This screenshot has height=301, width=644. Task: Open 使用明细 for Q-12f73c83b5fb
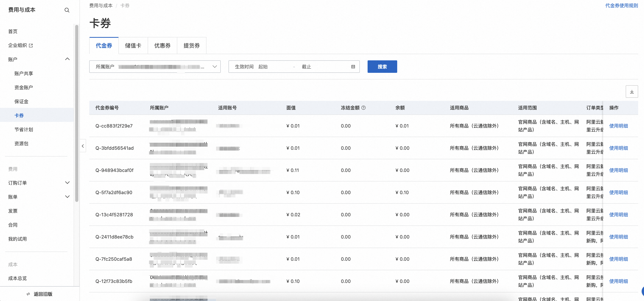click(618, 281)
